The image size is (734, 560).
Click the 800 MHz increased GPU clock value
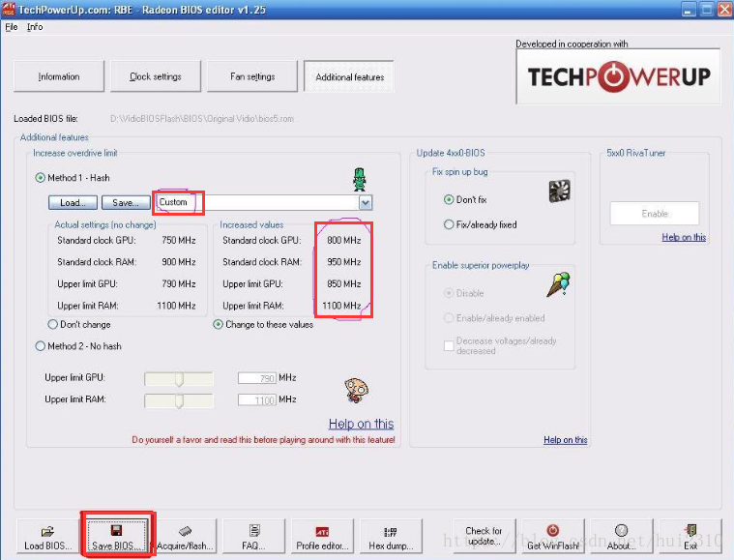pyautogui.click(x=344, y=240)
